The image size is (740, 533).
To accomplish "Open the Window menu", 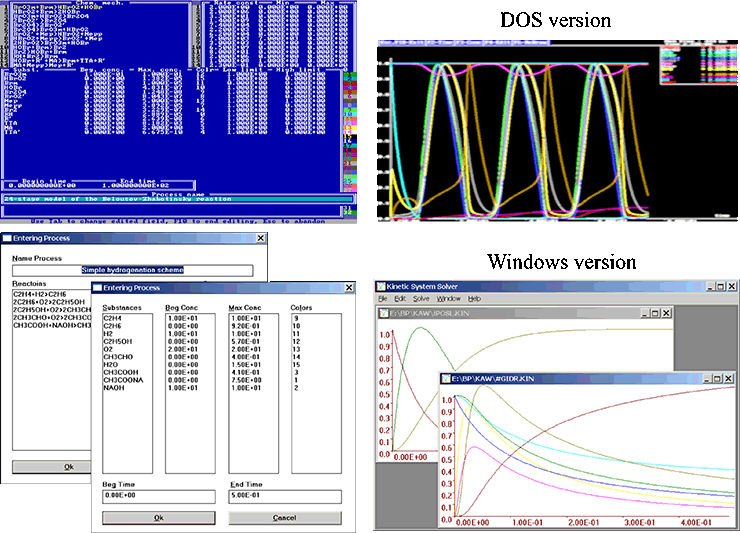I will click(448, 299).
